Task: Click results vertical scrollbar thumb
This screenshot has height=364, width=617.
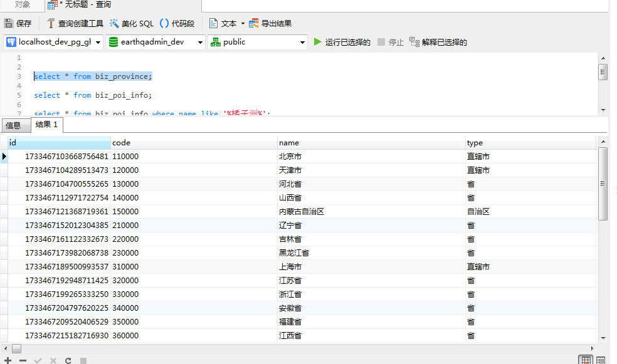Action: 603,184
